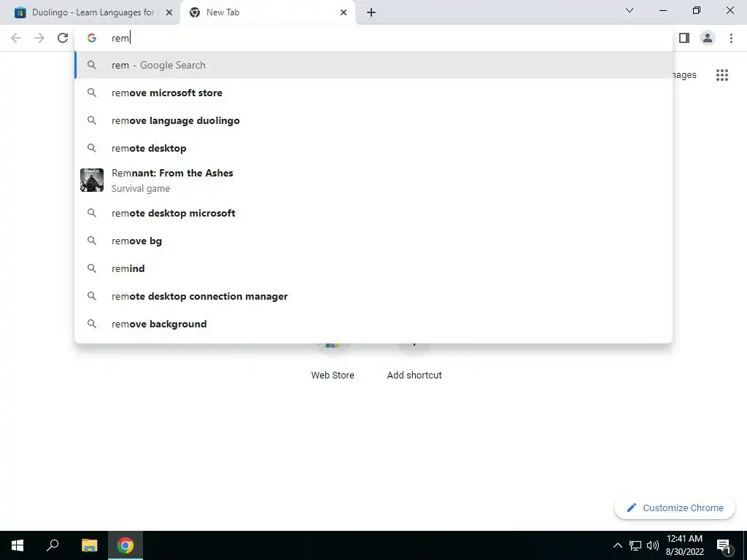The image size is (747, 560).
Task: Close the Duolingo tab
Action: tap(169, 12)
